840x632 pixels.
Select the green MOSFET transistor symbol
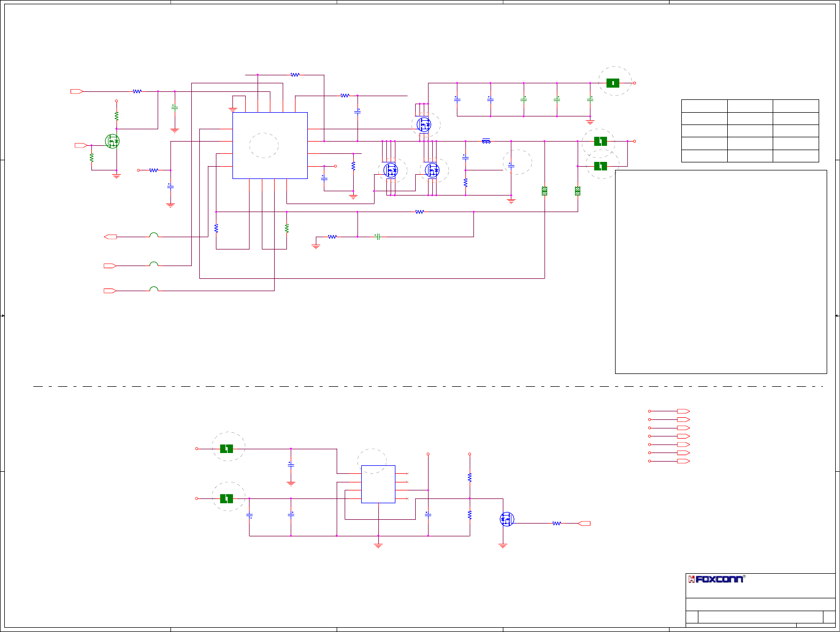click(112, 141)
